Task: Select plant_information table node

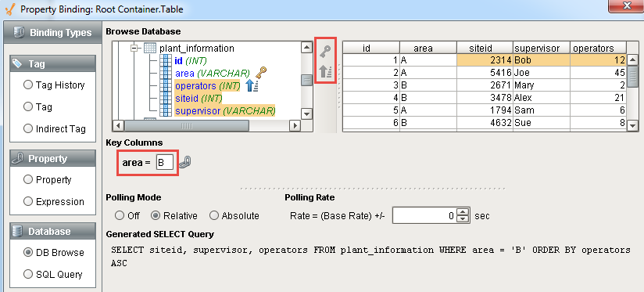Action: pyautogui.click(x=197, y=49)
